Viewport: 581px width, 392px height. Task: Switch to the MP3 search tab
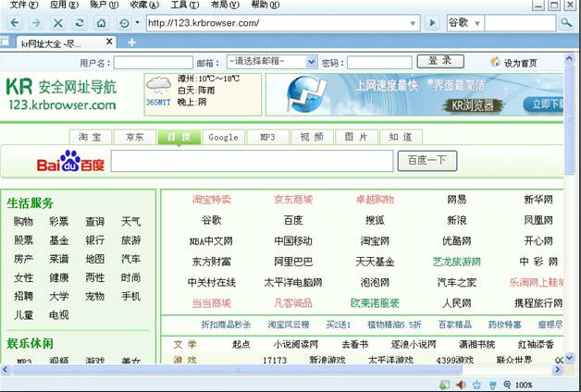click(267, 137)
